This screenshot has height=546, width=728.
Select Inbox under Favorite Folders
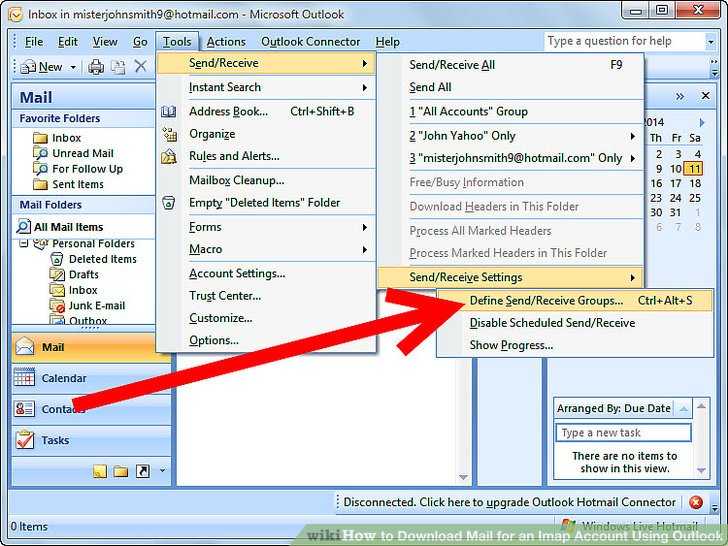(66, 138)
